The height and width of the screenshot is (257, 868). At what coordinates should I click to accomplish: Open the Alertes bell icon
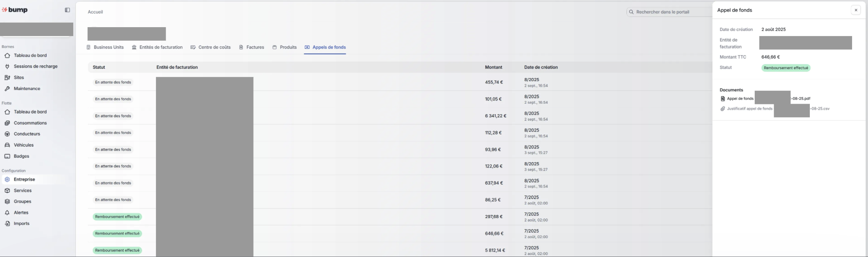[7, 213]
